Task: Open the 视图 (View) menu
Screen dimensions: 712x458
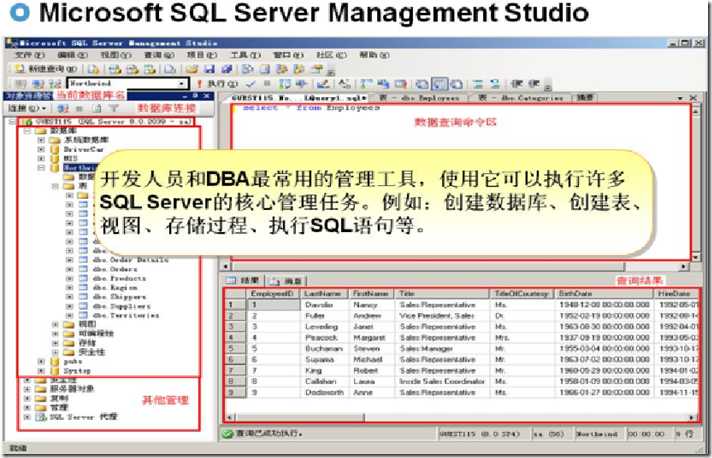Action: [x=115, y=55]
